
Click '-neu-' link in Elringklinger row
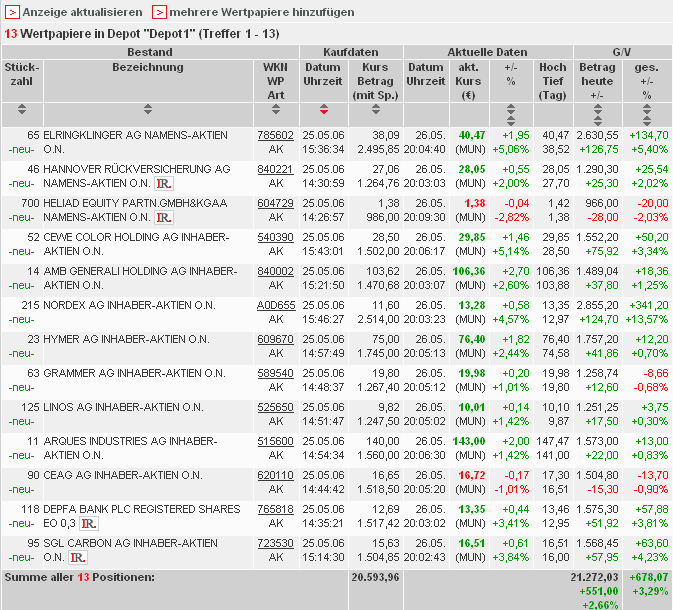coord(22,149)
